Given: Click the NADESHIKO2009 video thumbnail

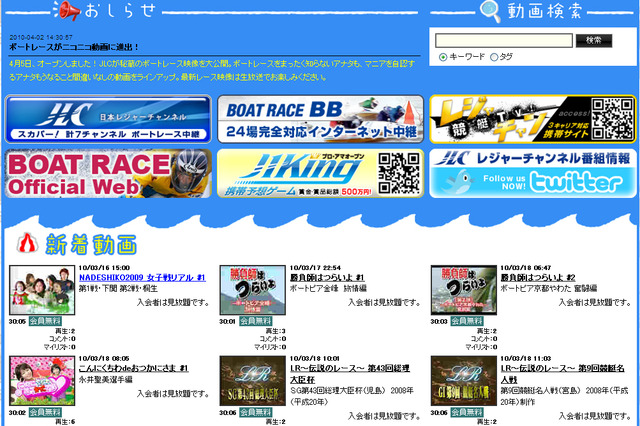Looking at the screenshot, I should (42, 290).
